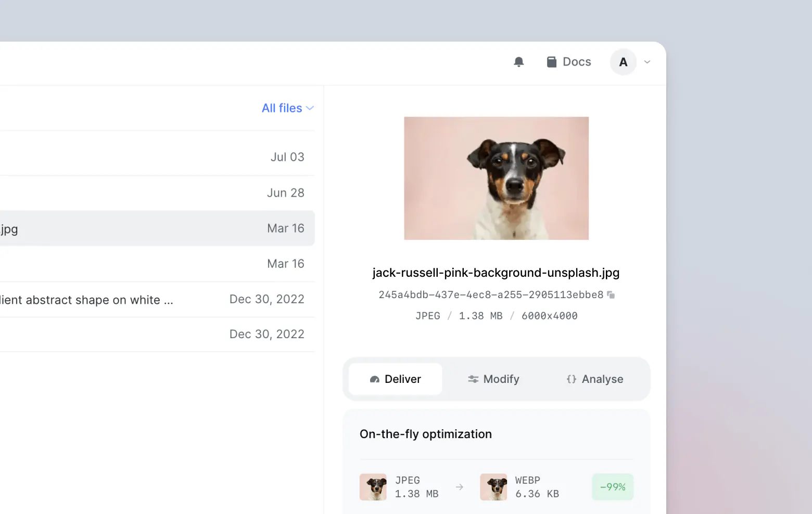Image resolution: width=812 pixels, height=514 pixels.
Task: Copy the file UUID with the copy icon
Action: pos(611,295)
